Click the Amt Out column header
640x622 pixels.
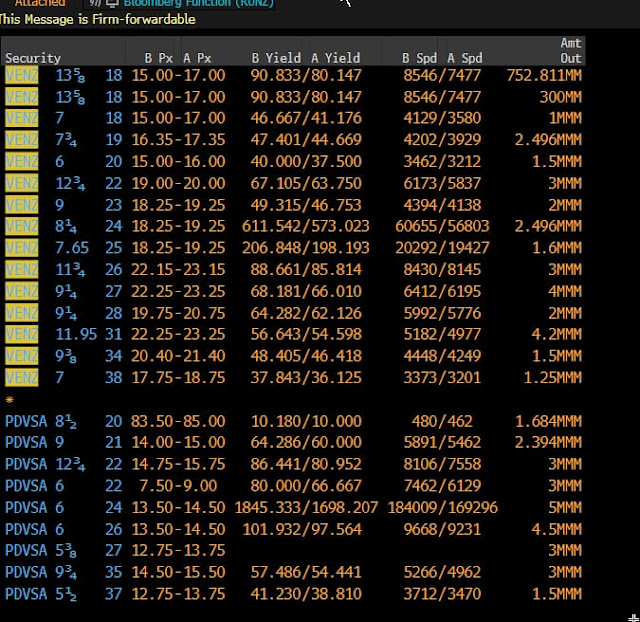pos(571,51)
